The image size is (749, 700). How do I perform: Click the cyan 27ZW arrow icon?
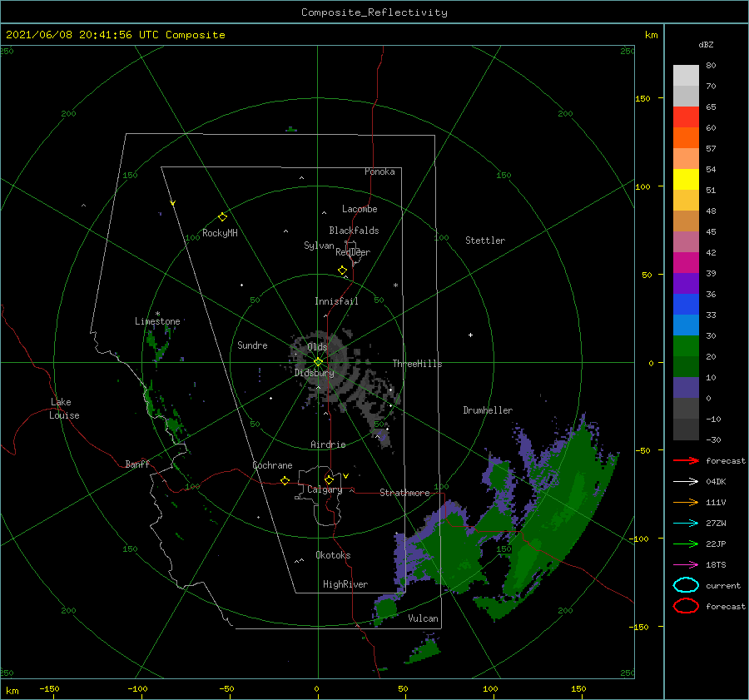[686, 524]
